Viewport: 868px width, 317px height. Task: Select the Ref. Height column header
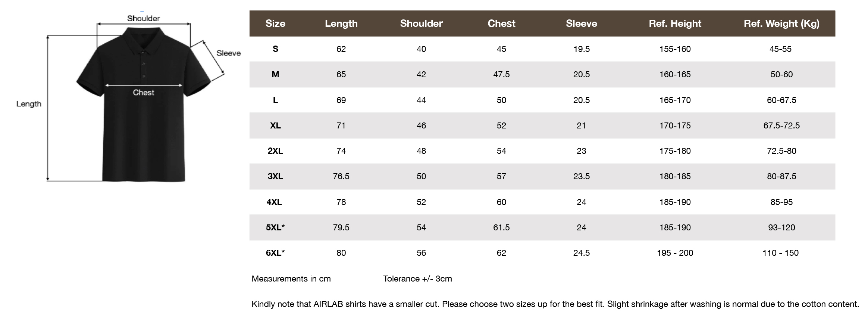[675, 24]
